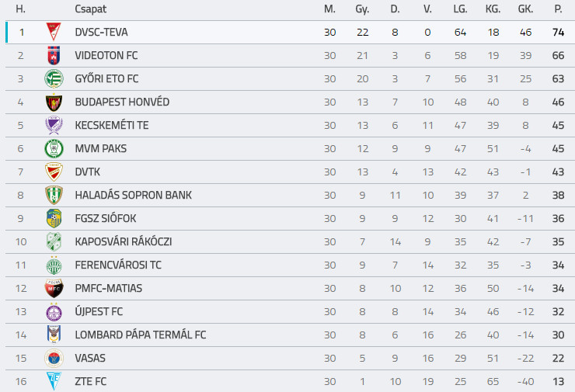Click the MVM Paks club crest
This screenshot has width=575, height=392.
tap(53, 149)
